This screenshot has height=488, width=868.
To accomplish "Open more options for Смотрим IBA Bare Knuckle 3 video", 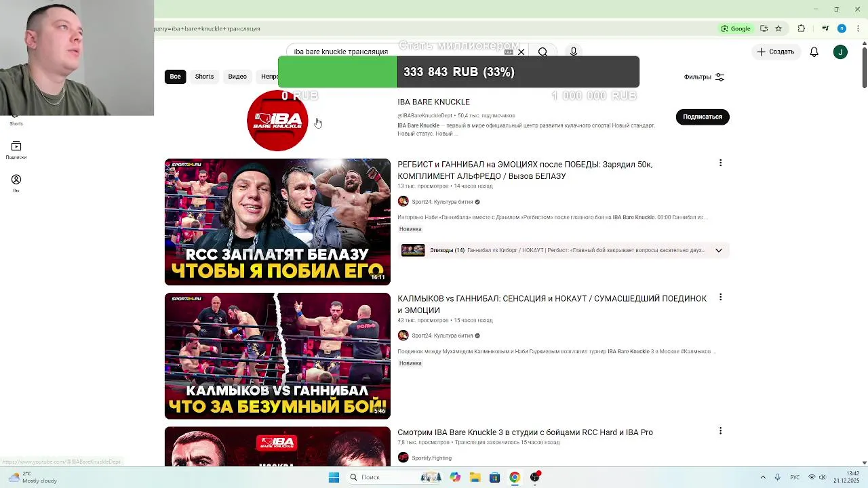I will [720, 430].
